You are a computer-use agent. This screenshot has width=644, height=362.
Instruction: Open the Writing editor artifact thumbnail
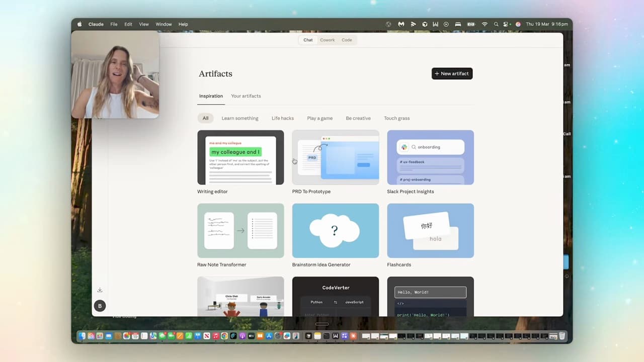tap(240, 157)
